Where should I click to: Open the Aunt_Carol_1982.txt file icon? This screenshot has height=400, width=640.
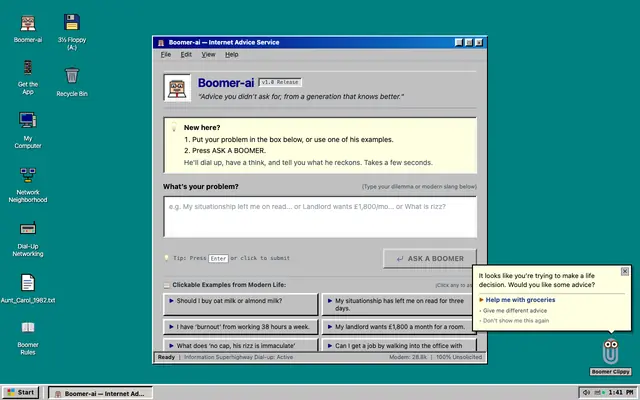(x=28, y=289)
